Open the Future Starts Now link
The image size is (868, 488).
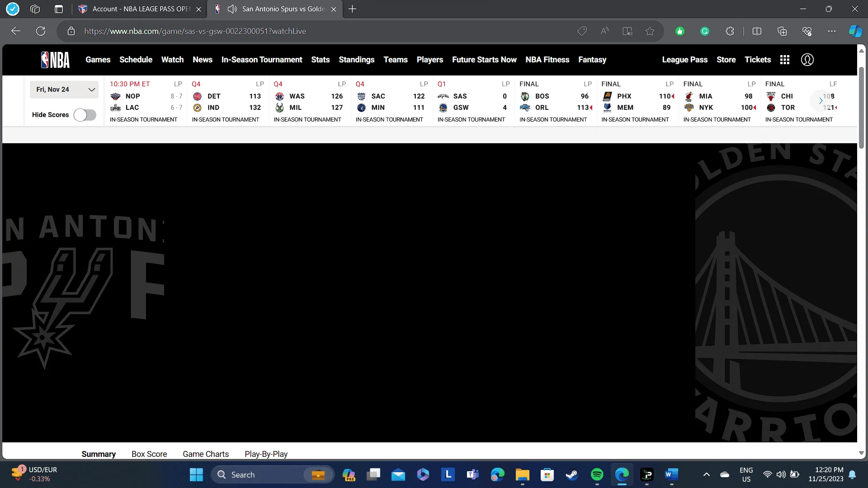(484, 60)
